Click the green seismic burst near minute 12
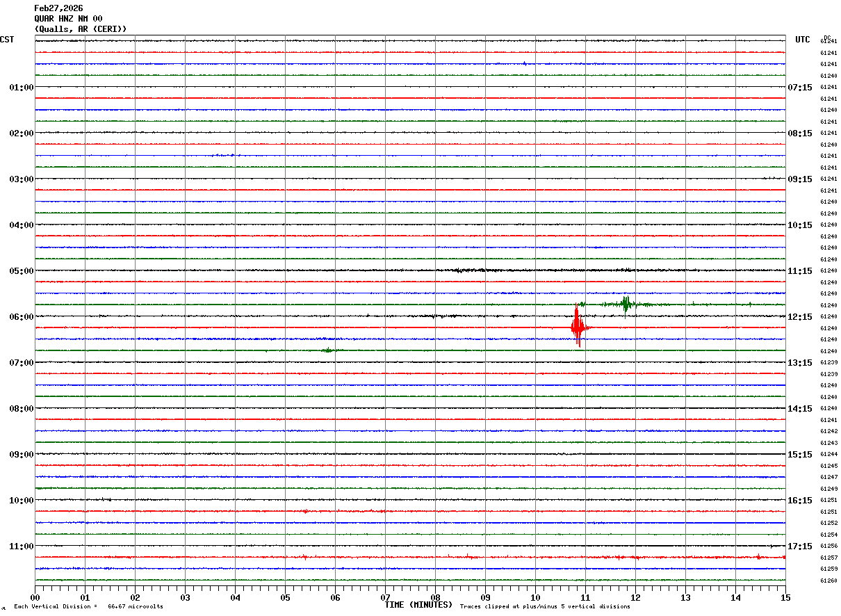This screenshot has width=841, height=616. click(x=626, y=304)
